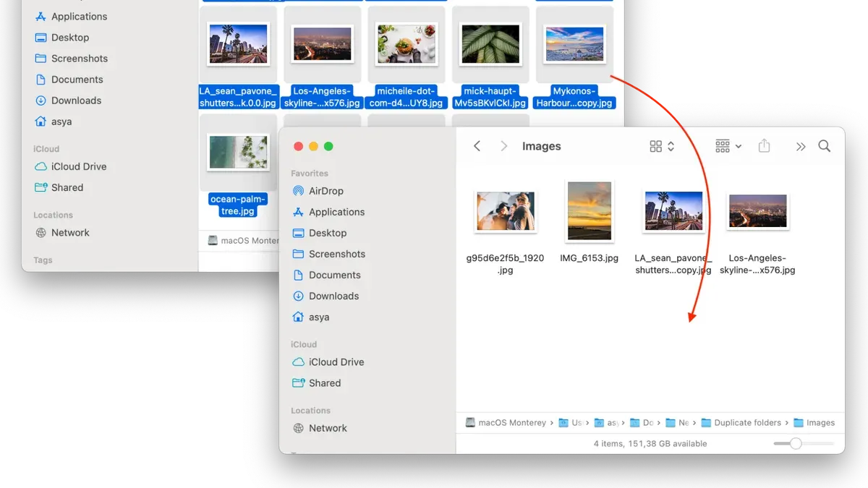Click the IMG_6153.jpg file name
Viewport: 868px width, 488px height.
[590, 258]
